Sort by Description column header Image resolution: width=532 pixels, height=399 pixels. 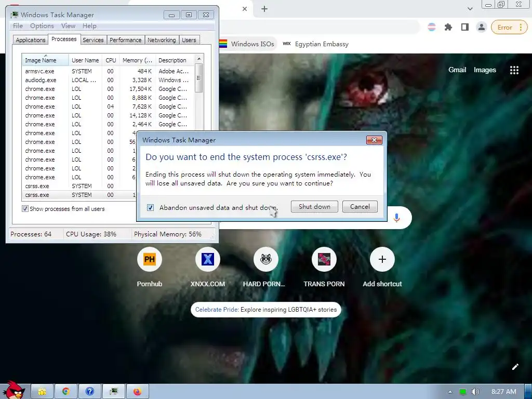175,60
